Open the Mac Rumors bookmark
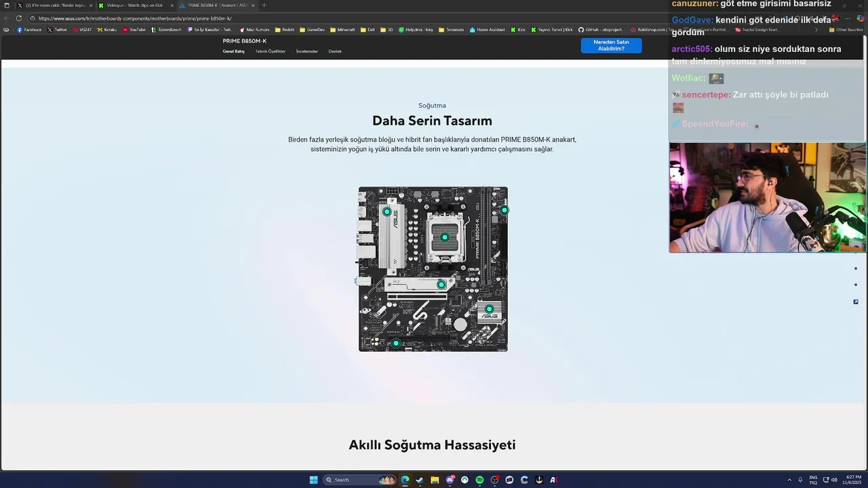The width and height of the screenshot is (868, 488). (x=254, y=30)
